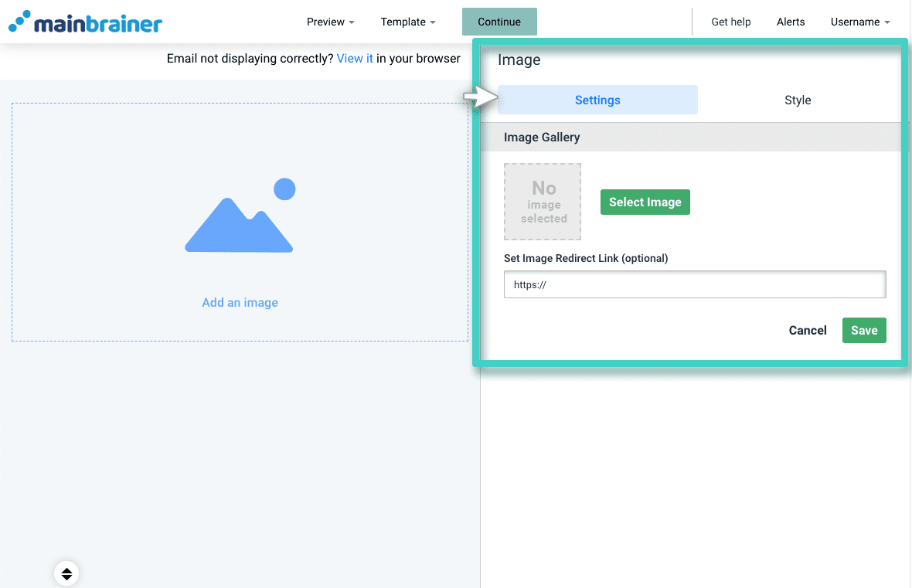The width and height of the screenshot is (912, 588).
Task: Open the Alerts section
Action: [791, 22]
